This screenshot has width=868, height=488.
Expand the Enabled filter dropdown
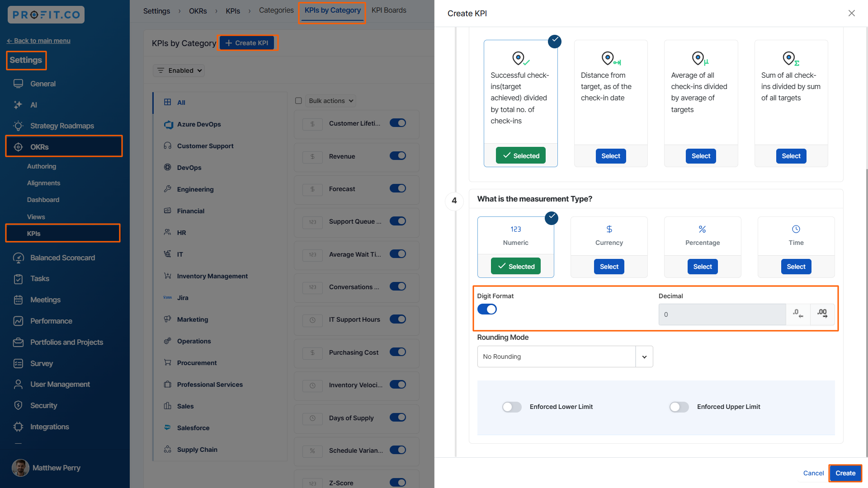[x=179, y=70]
